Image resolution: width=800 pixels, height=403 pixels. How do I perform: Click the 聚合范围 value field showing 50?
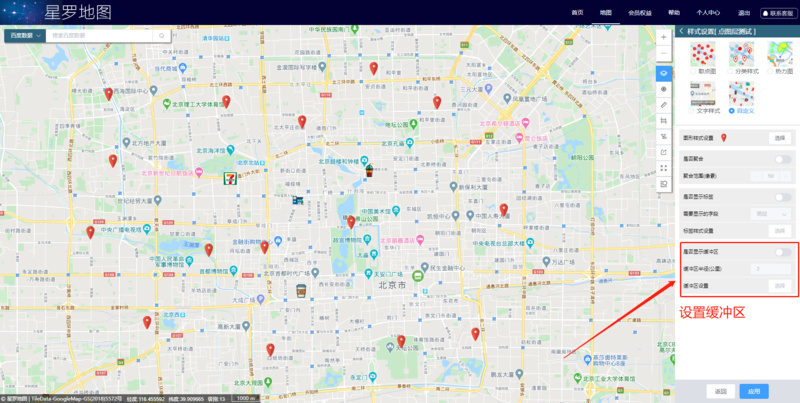771,176
